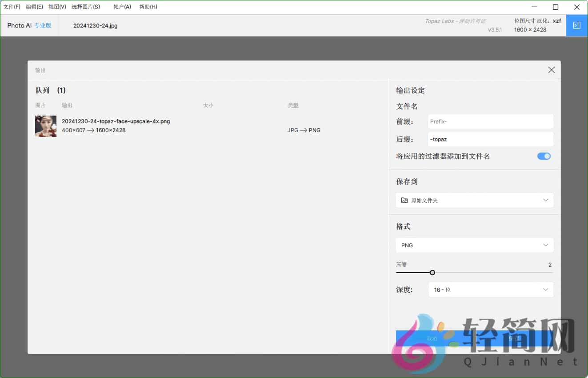
Task: Enable 将应用的过滤器添加到文件名 toggle
Action: [544, 156]
